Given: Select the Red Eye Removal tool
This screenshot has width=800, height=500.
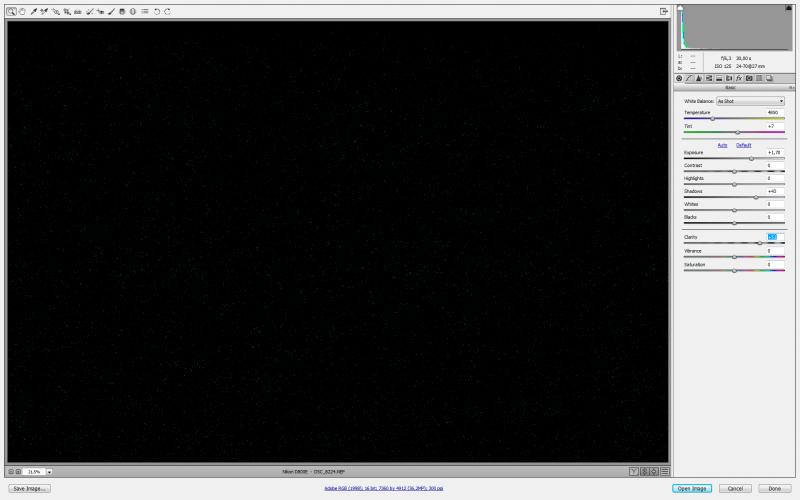Looking at the screenshot, I should coord(101,11).
